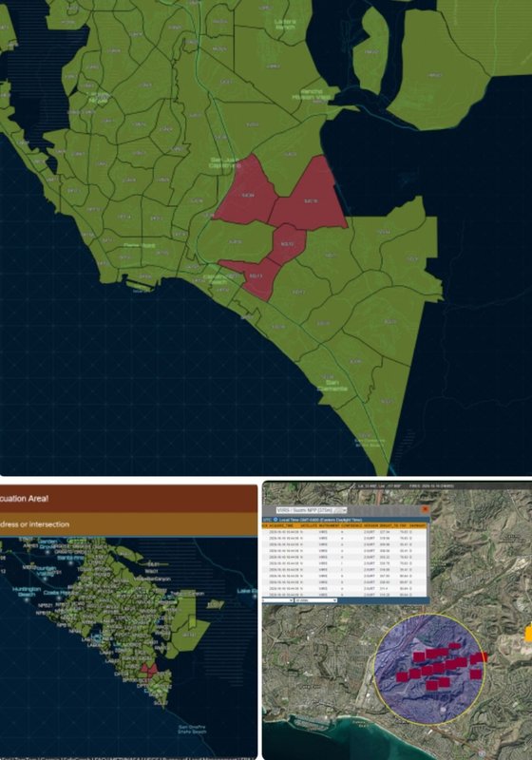Select red evacuation zone beside San Juan Capistrano label
The width and height of the screenshot is (532, 760).
click(246, 191)
